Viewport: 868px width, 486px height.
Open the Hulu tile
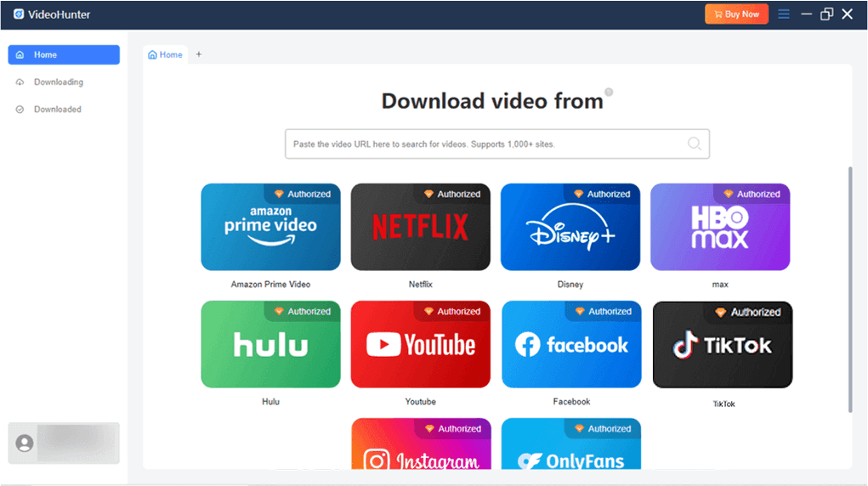coord(270,344)
